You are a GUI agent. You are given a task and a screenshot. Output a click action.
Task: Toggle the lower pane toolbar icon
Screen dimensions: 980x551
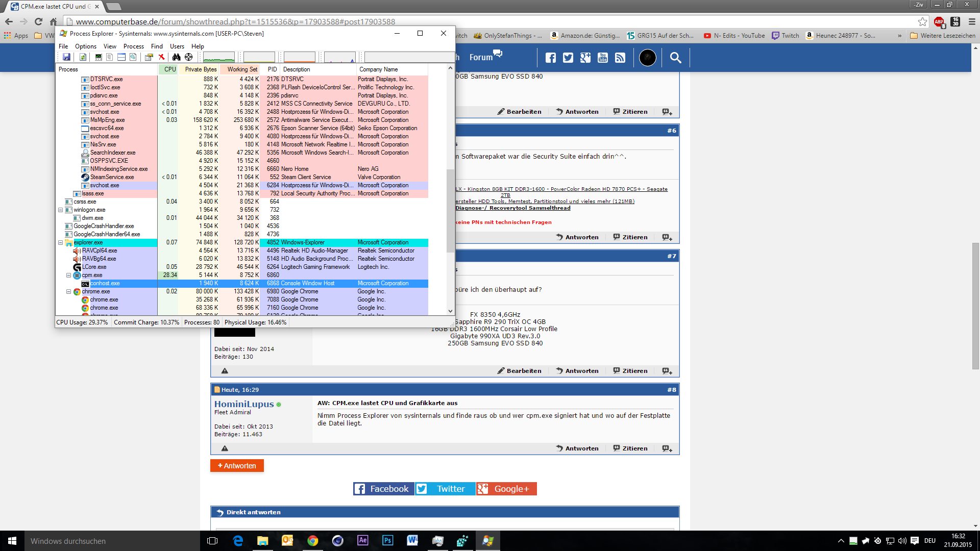121,57
